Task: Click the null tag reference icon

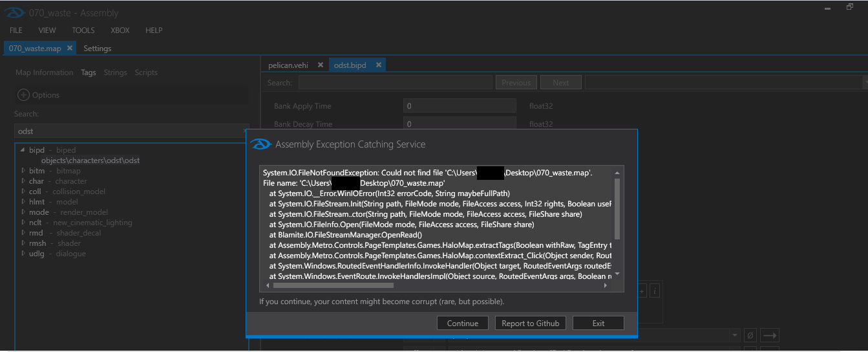Action: tap(750, 335)
